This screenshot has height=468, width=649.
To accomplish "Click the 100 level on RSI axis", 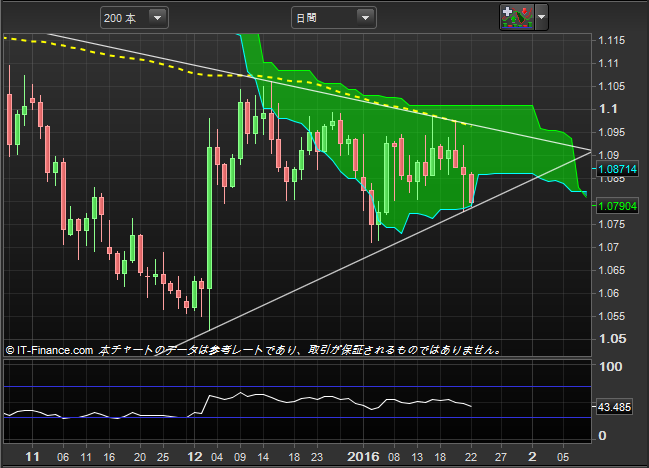I will pos(611,367).
